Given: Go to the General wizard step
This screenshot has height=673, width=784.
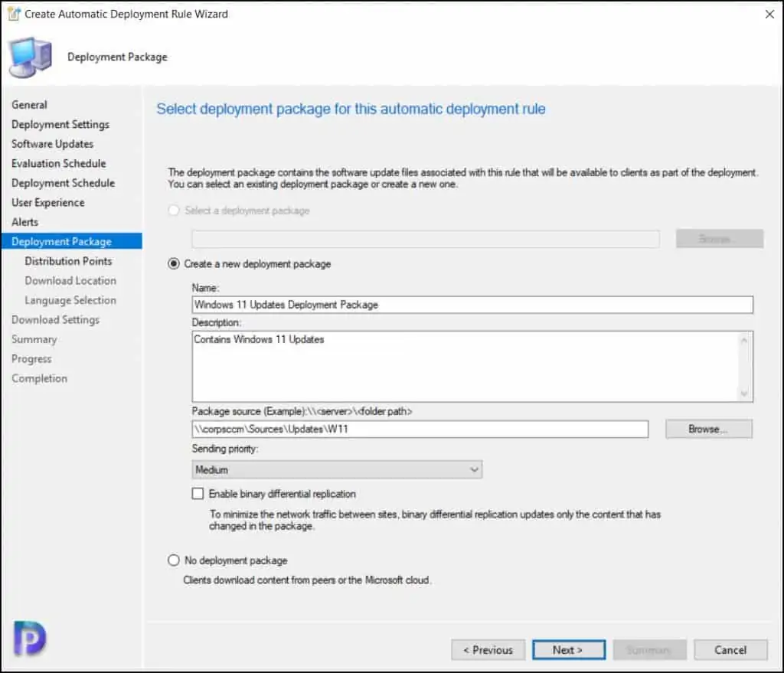Looking at the screenshot, I should point(29,105).
